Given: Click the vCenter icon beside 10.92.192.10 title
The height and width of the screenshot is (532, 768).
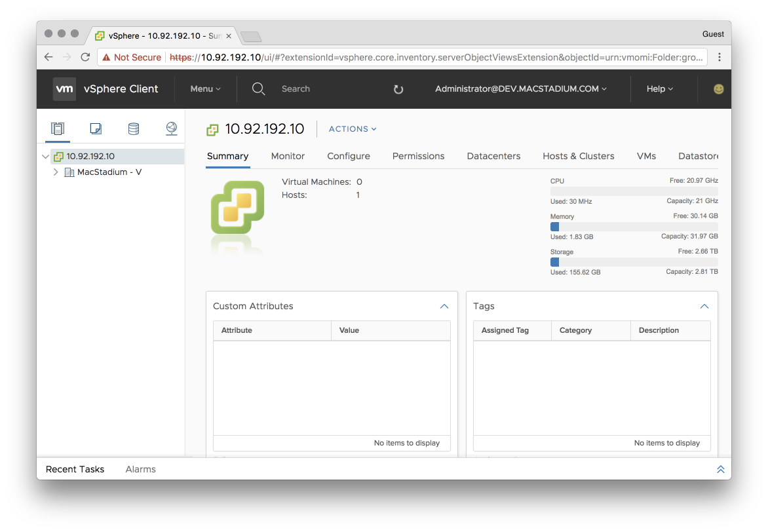Looking at the screenshot, I should [212, 130].
